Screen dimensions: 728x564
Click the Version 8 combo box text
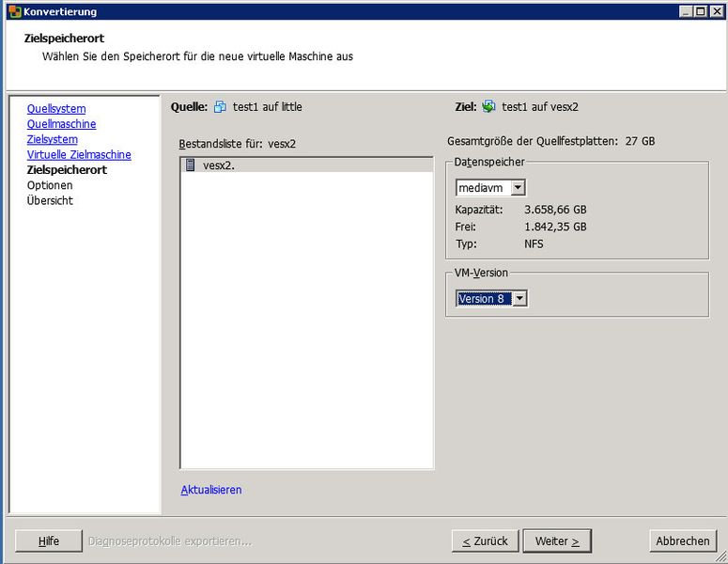pos(484,299)
